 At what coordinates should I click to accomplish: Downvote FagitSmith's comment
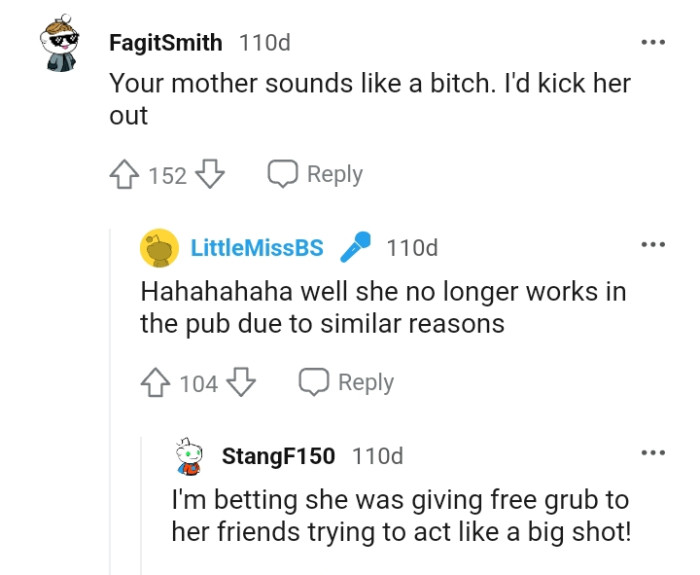pyautogui.click(x=209, y=175)
